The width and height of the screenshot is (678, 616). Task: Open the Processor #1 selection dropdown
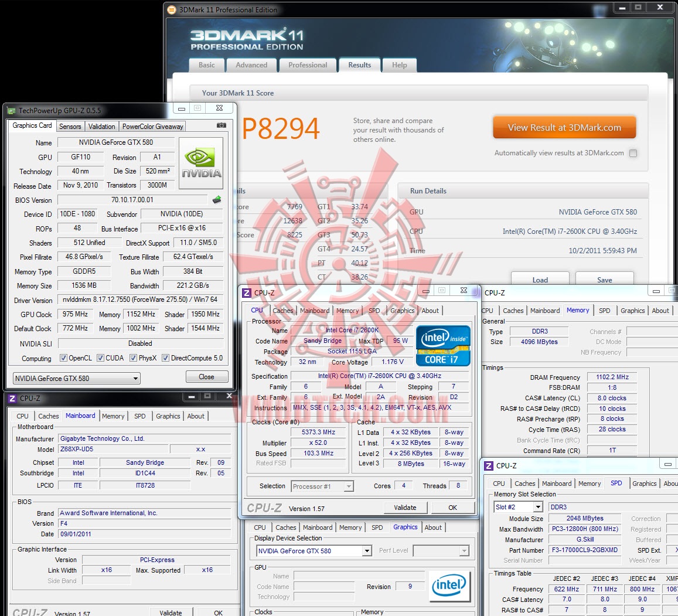[322, 486]
